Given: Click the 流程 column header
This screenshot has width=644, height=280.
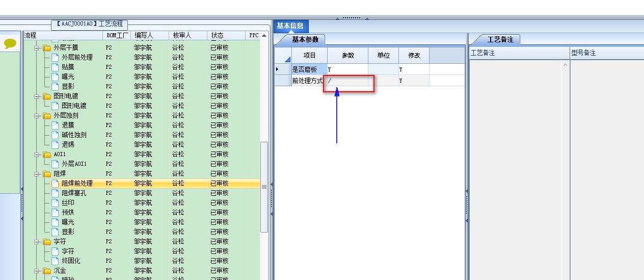Looking at the screenshot, I should tap(63, 35).
